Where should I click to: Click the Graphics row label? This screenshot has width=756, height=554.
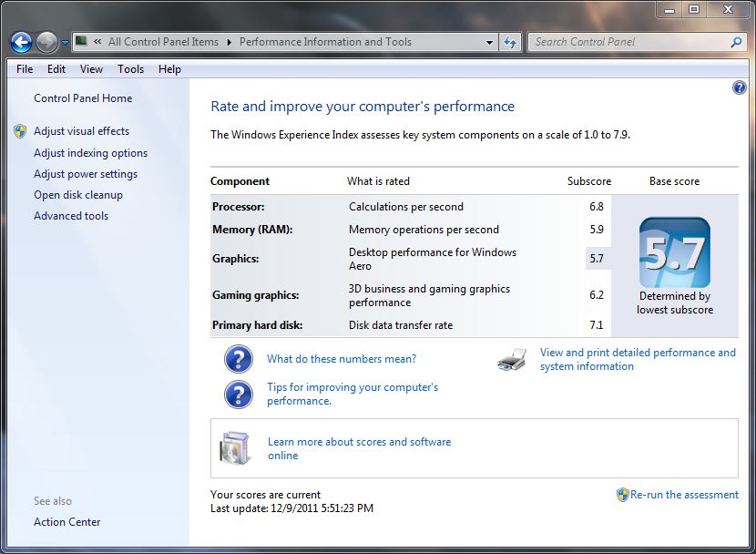(235, 259)
